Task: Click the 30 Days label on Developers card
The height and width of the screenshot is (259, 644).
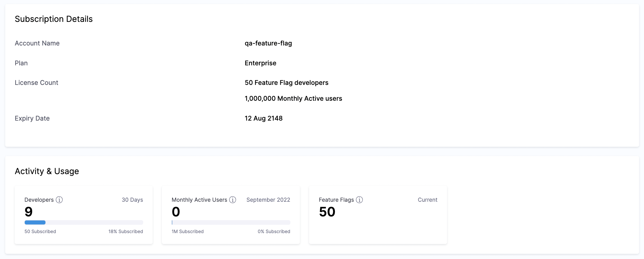Action: coord(132,200)
